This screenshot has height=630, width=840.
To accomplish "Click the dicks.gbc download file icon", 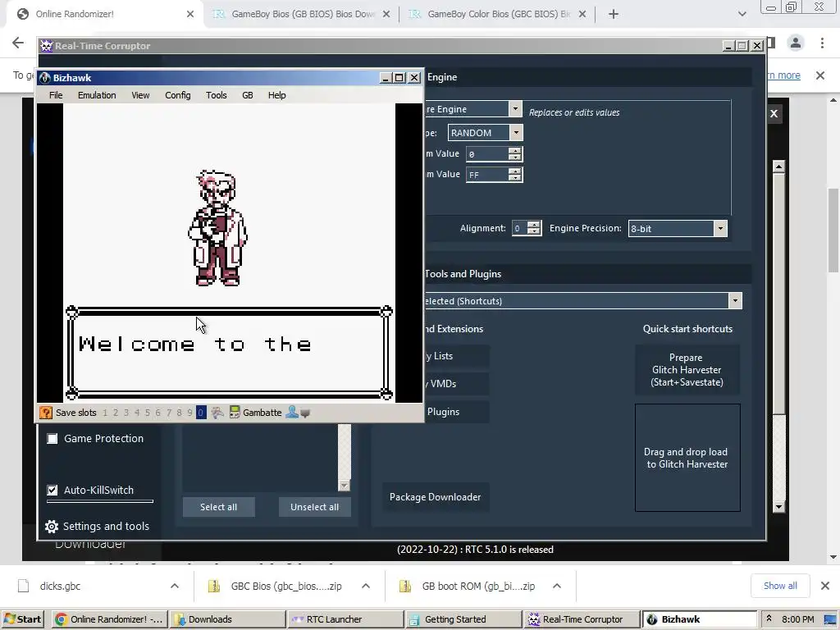I will [x=23, y=586].
